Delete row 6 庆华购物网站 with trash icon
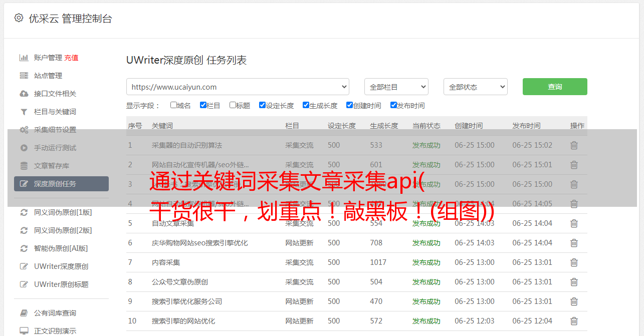This screenshot has width=644, height=336. pyautogui.click(x=574, y=243)
